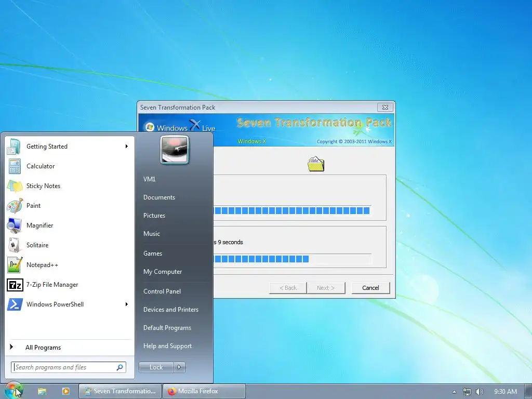Click the Getting Started icon
Image resolution: width=532 pixels, height=399 pixels.
coord(14,147)
